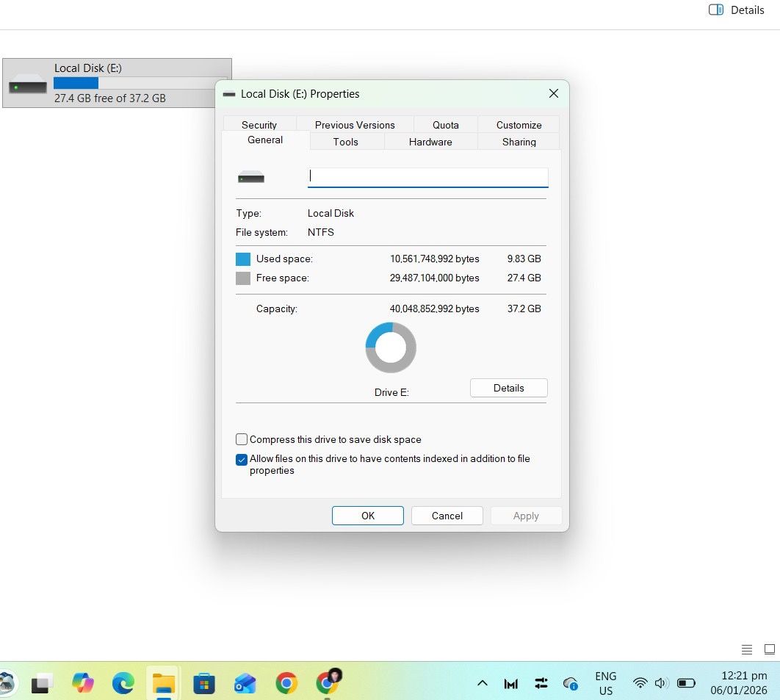
Task: Click the OneDrive cloud tray icon
Action: click(570, 684)
